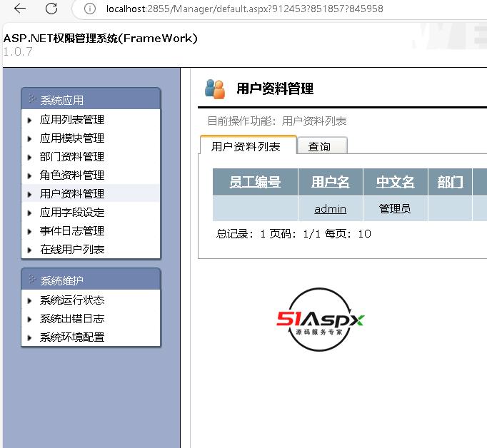Click the icon next to 系统应用 header
Screen dimensions: 487x448
pyautogui.click(x=32, y=98)
